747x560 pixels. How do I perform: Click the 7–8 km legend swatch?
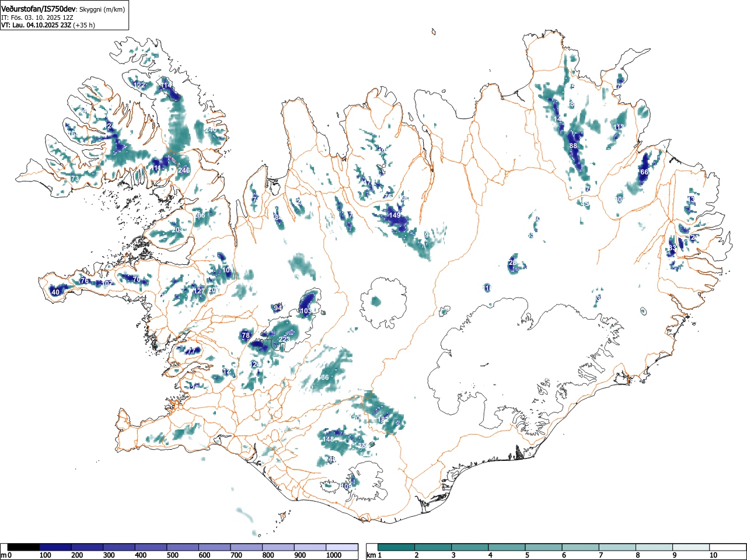617,547
